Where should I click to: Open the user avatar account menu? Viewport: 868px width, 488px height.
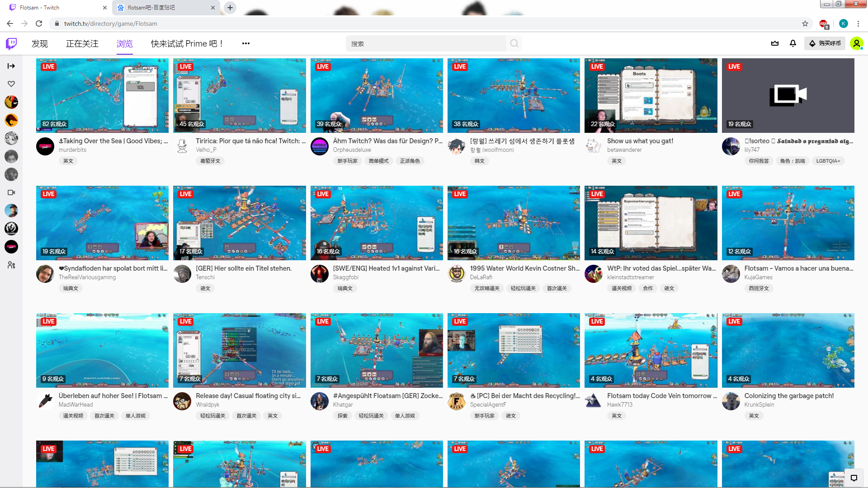click(856, 43)
